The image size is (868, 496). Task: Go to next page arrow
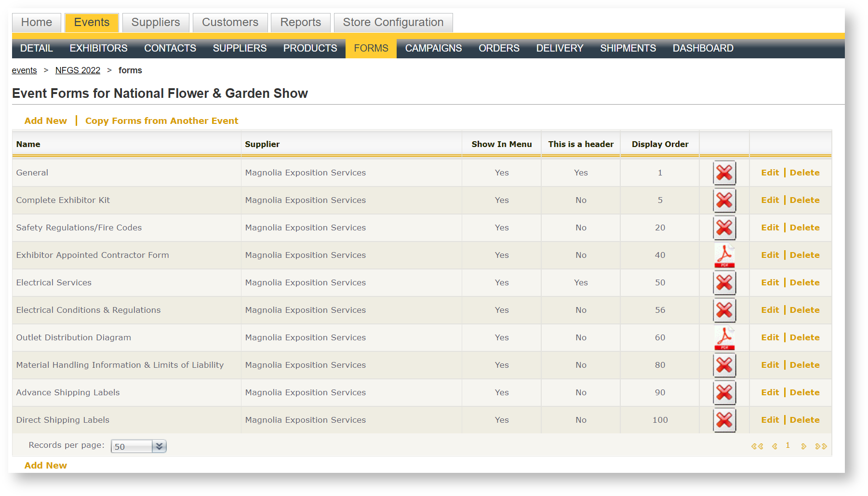coord(803,446)
